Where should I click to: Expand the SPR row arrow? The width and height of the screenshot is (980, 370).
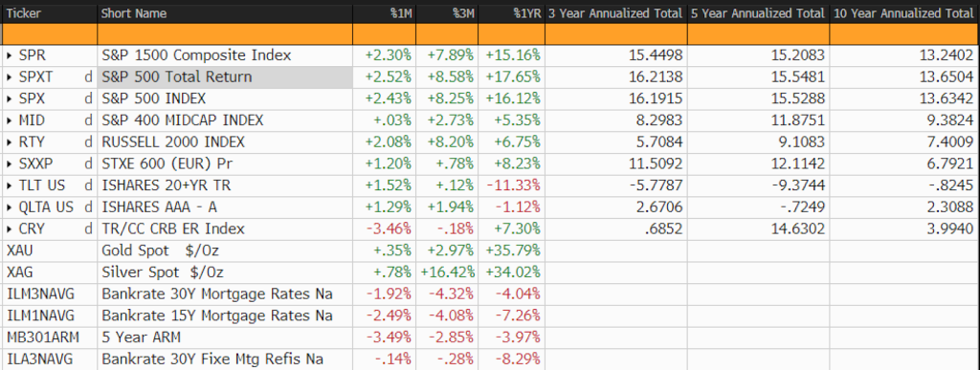click(x=10, y=55)
